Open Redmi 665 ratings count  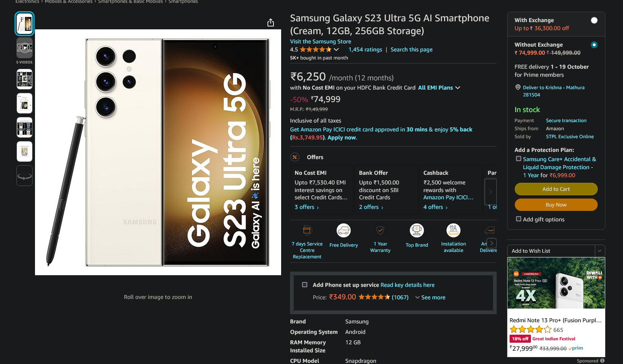[558, 330]
